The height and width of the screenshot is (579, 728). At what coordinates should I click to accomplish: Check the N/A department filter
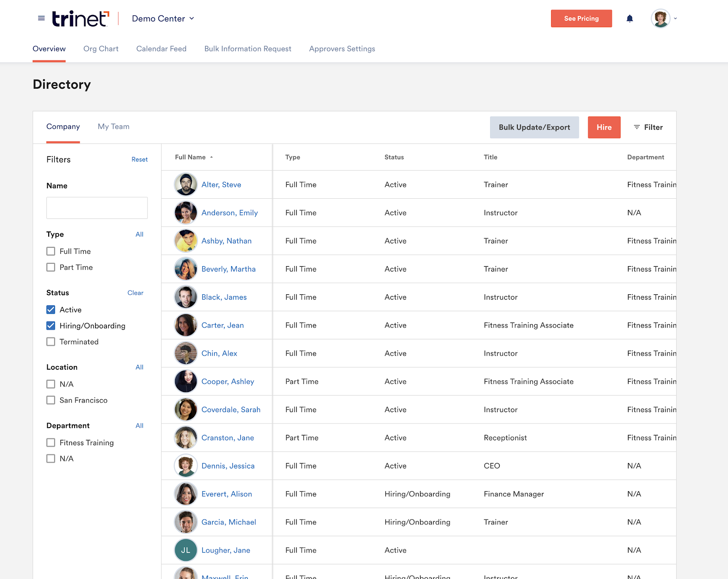click(51, 458)
